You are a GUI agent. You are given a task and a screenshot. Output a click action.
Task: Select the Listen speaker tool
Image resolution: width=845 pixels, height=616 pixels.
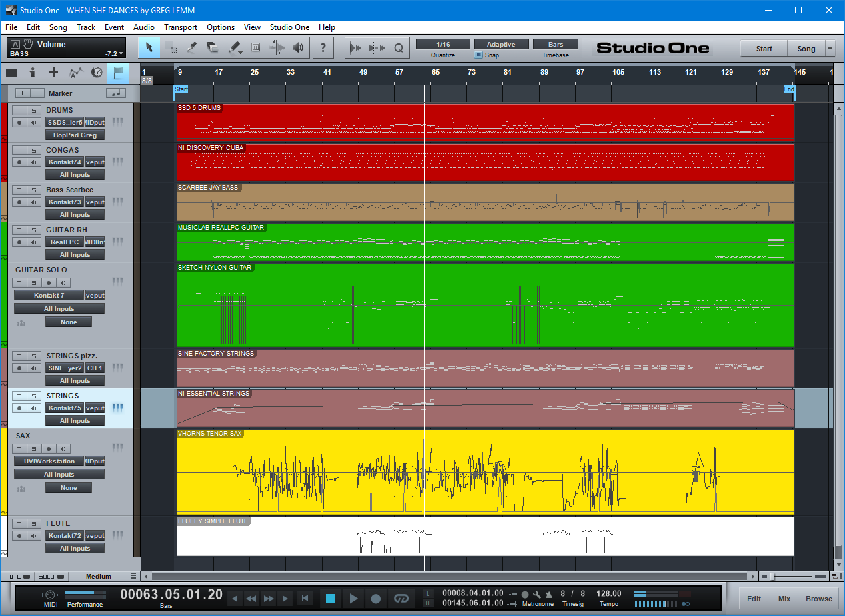pos(298,47)
